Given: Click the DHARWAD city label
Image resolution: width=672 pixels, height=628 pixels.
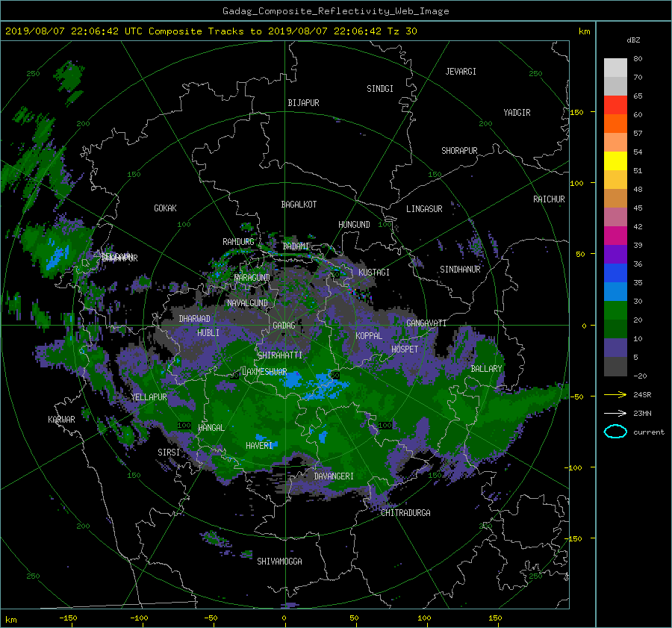Looking at the screenshot, I should 195,319.
